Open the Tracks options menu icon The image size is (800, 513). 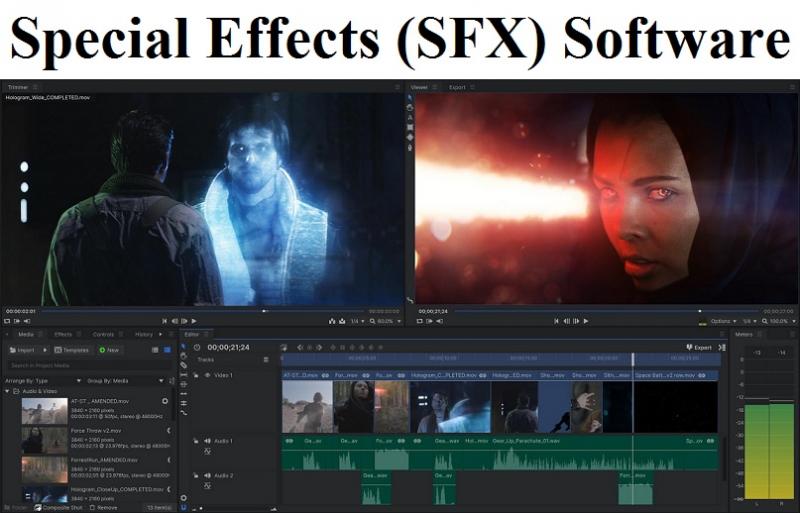pyautogui.click(x=266, y=360)
